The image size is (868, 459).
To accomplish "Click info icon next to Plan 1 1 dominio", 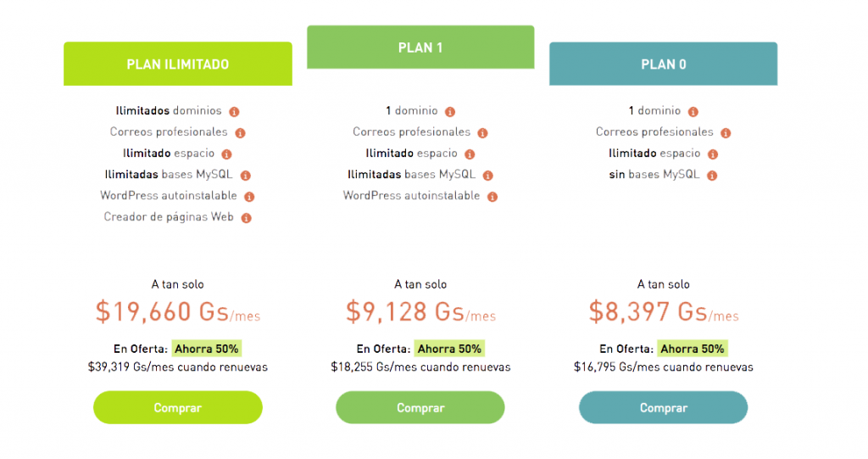I will [450, 112].
